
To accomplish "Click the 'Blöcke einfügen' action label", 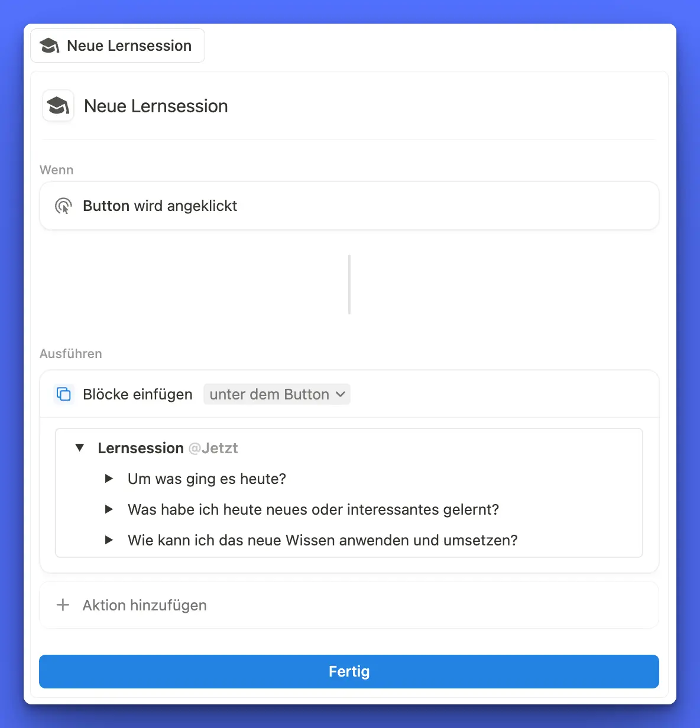I will tap(138, 394).
